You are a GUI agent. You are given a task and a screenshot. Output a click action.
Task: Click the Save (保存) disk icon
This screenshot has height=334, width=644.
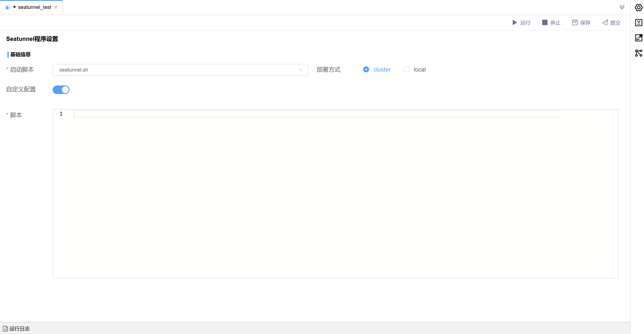(574, 22)
